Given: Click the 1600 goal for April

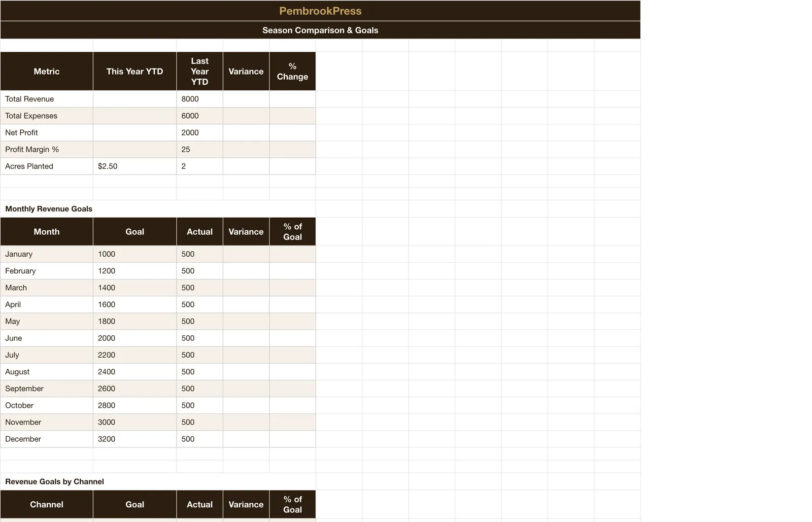Looking at the screenshot, I should [135, 304].
